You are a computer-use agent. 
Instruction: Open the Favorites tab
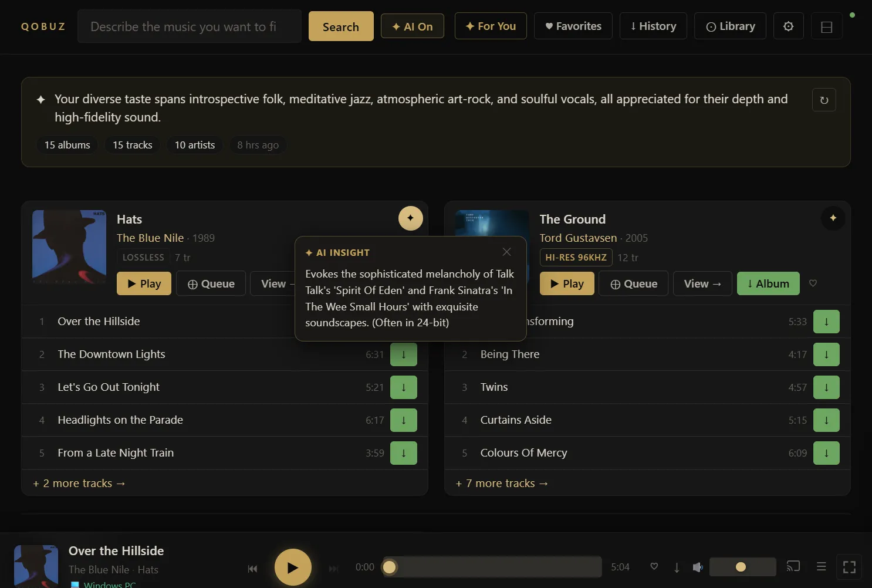(x=573, y=26)
